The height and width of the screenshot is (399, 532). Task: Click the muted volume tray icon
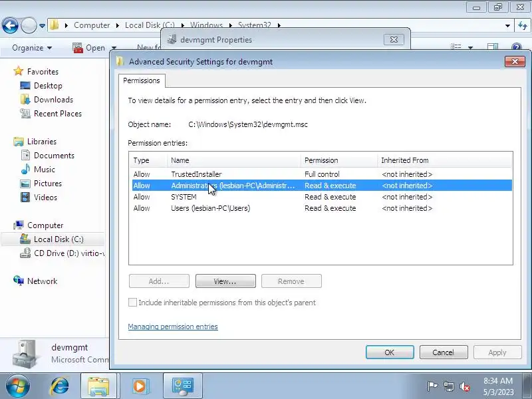464,386
